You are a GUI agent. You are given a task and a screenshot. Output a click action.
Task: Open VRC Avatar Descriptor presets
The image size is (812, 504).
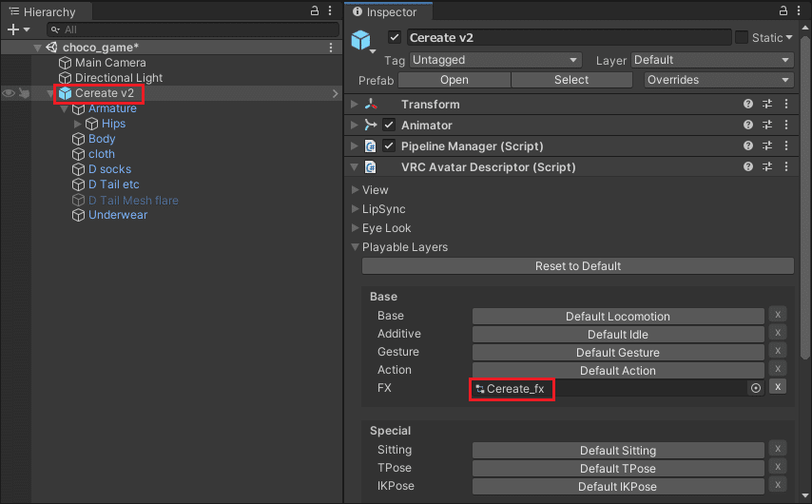point(767,166)
